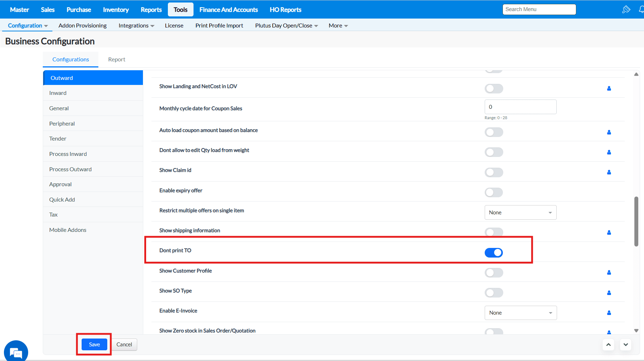The image size is (644, 361).
Task: Enable Auto load coupon amount based on balance
Action: pyautogui.click(x=494, y=132)
